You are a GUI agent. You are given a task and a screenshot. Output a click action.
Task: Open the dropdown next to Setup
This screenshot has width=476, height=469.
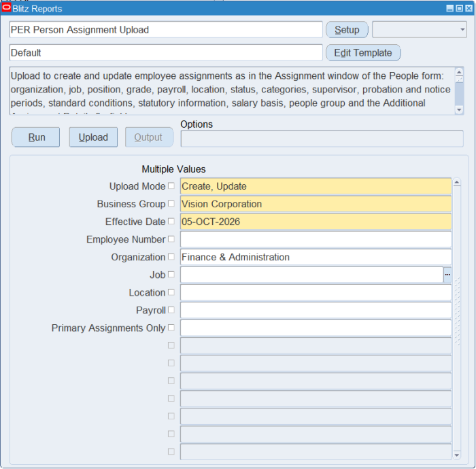pyautogui.click(x=420, y=30)
